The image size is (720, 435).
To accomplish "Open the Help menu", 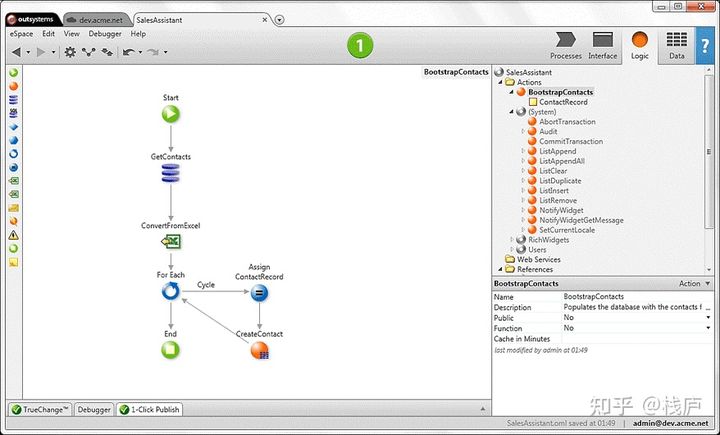I will pyautogui.click(x=138, y=34).
